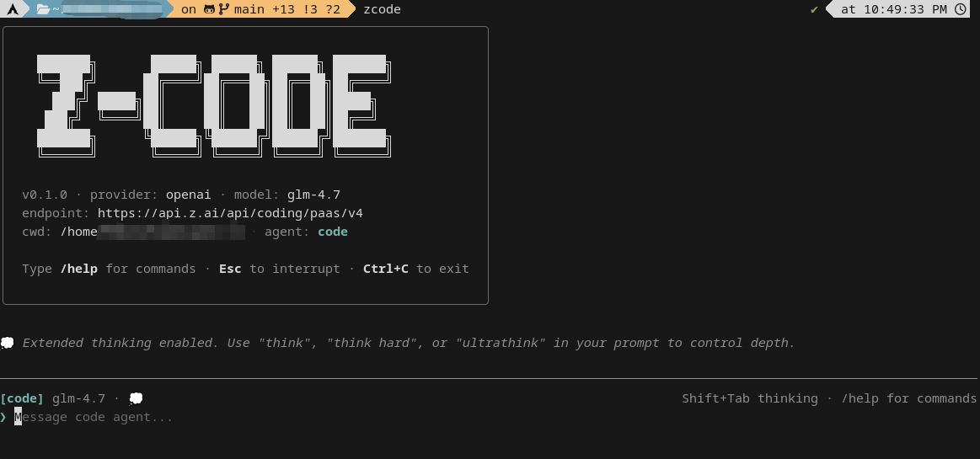Click the clock icon beside the time
The image size is (980, 459).
point(961,8)
